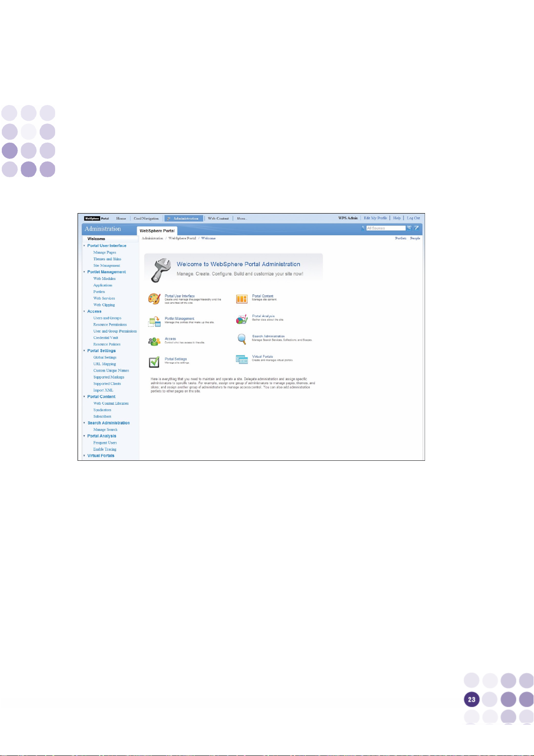Screen dimensions: 534x756
Task: Click the green checkmark Portal Settings icon
Action: pos(154,362)
